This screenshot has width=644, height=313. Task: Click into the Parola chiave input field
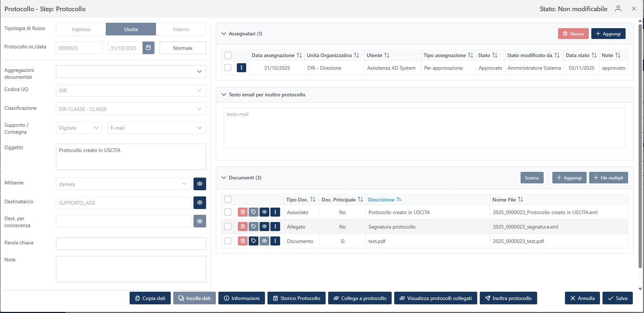tap(131, 243)
